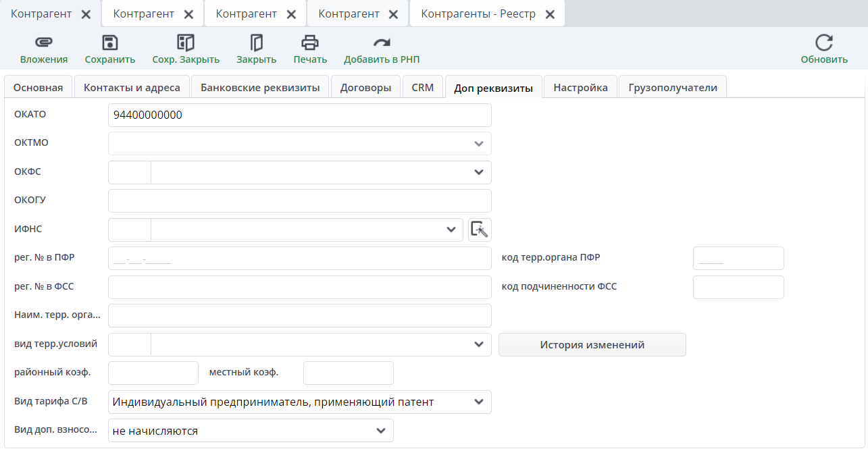Screen dimensions: 868x451
Task: Focus the районный коэф. input field
Action: (153, 373)
